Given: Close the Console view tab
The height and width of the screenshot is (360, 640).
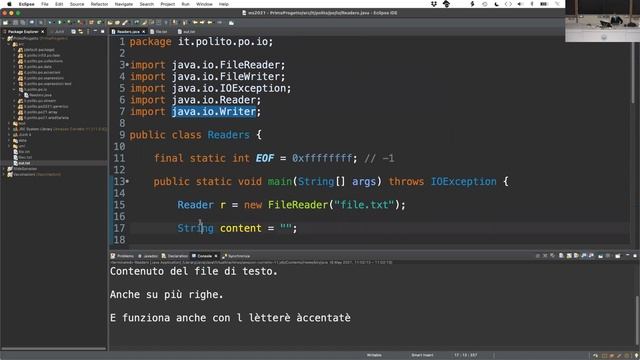Looking at the screenshot, I should [216, 256].
